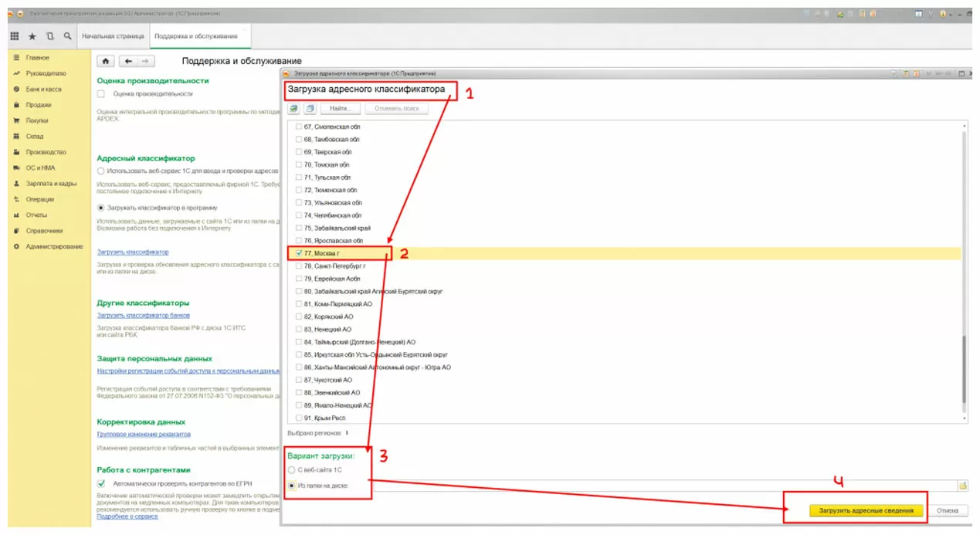Click the search magnifier icon
This screenshot has width=980, height=535.
click(x=68, y=36)
